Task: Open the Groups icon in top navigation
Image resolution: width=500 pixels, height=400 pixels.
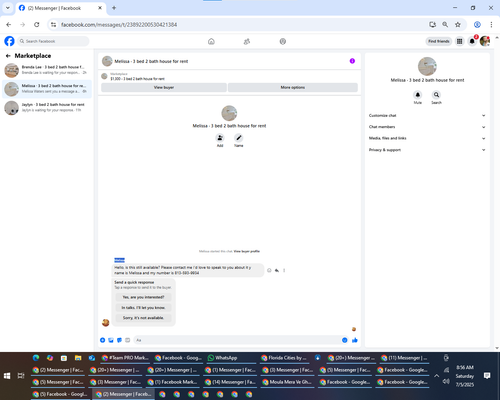Action: tap(283, 41)
